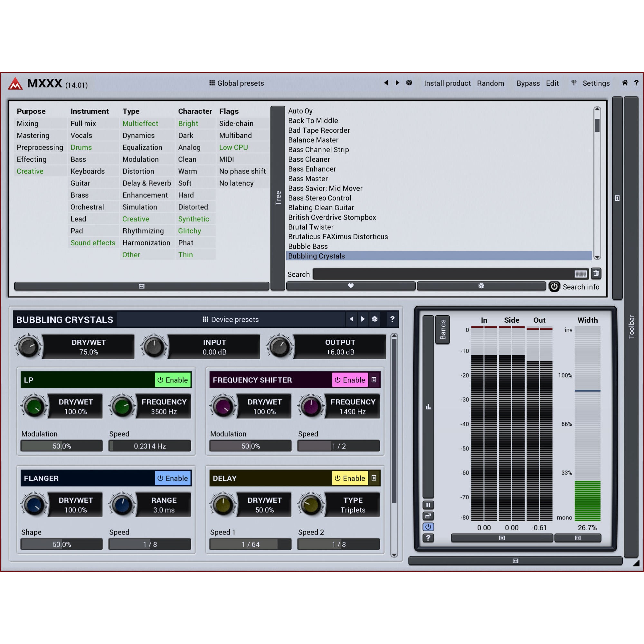The height and width of the screenshot is (644, 644).
Task: Pause the meters with pause icon
Action: coord(428,505)
